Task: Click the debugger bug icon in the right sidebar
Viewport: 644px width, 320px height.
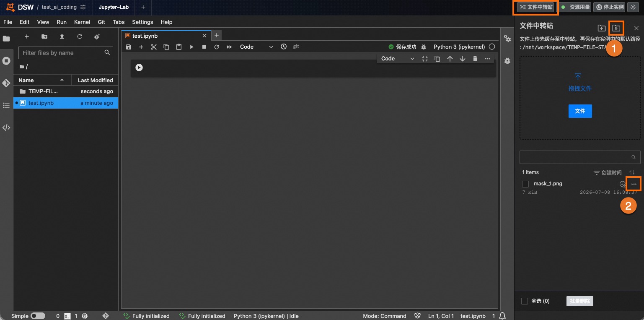Action: coord(507,61)
